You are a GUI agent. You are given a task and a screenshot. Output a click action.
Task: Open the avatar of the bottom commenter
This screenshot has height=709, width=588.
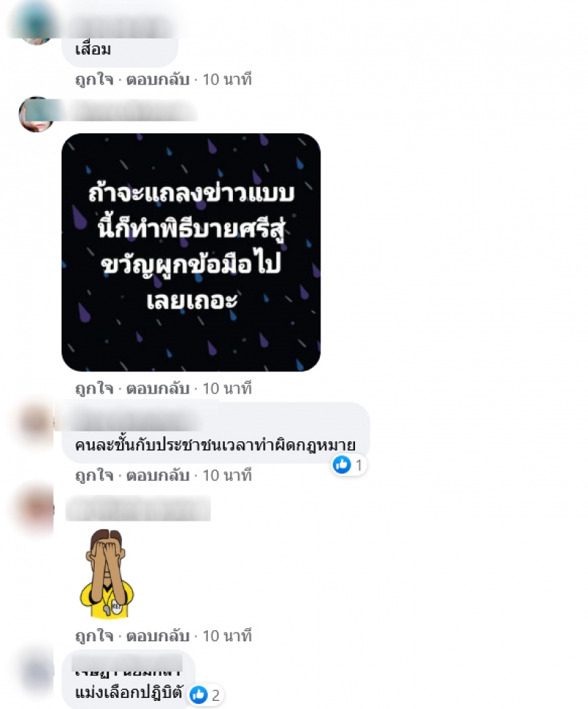tap(36, 672)
